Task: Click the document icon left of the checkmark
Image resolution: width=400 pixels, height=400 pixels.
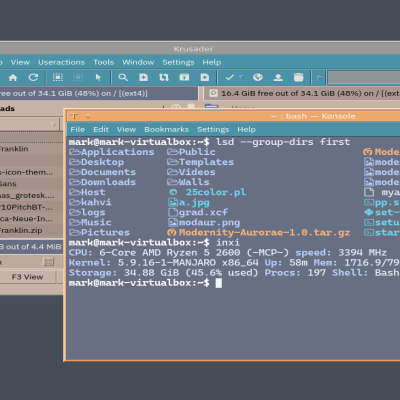Action: coord(204,77)
